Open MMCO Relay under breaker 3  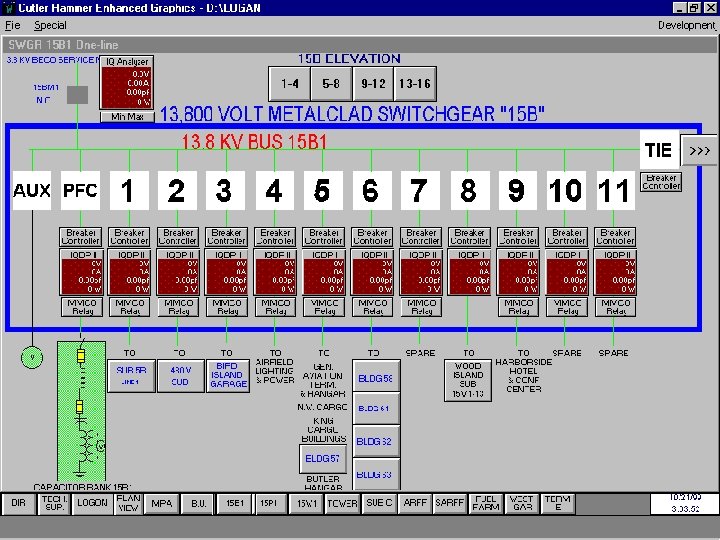point(227,307)
